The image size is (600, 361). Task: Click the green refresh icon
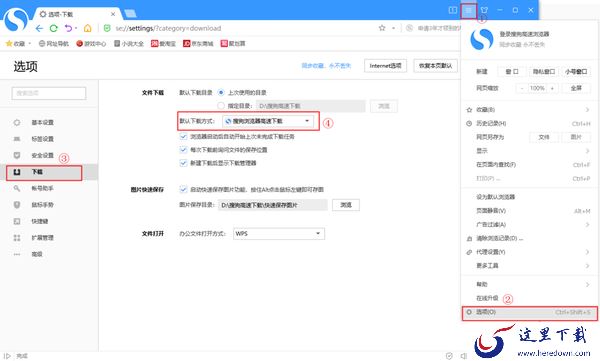pyautogui.click(x=54, y=28)
